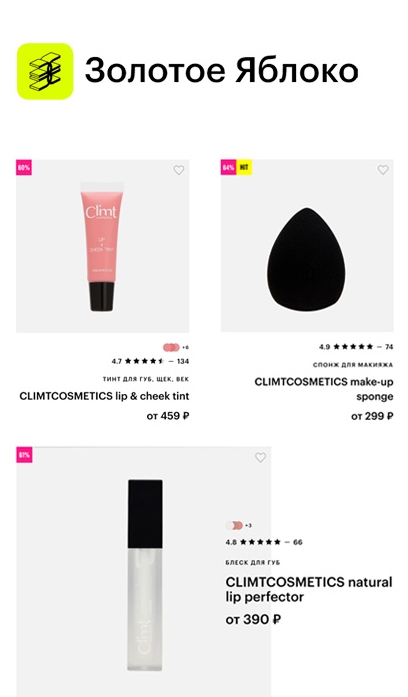Click the Золотое Яблоко yellow logo icon
The width and height of the screenshot is (408, 697).
[x=45, y=71]
